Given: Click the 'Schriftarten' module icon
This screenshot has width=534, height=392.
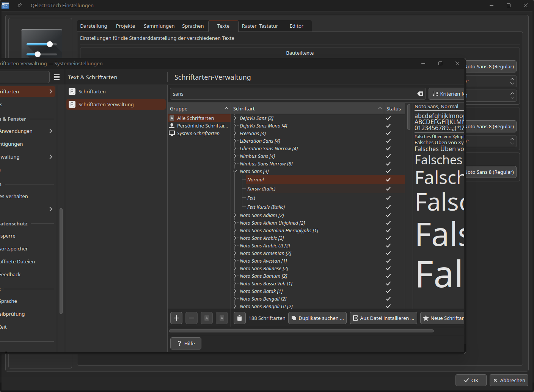Looking at the screenshot, I should [72, 91].
